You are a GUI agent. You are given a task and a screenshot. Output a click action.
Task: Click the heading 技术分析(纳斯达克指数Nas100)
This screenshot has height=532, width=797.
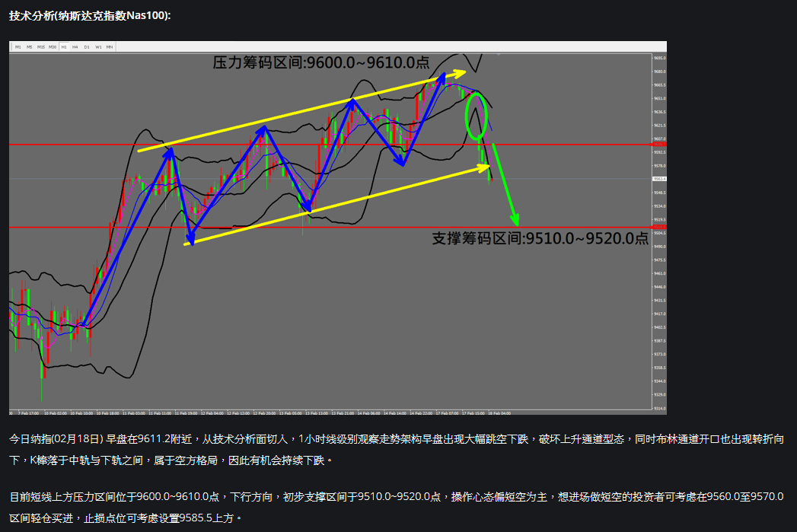point(90,16)
